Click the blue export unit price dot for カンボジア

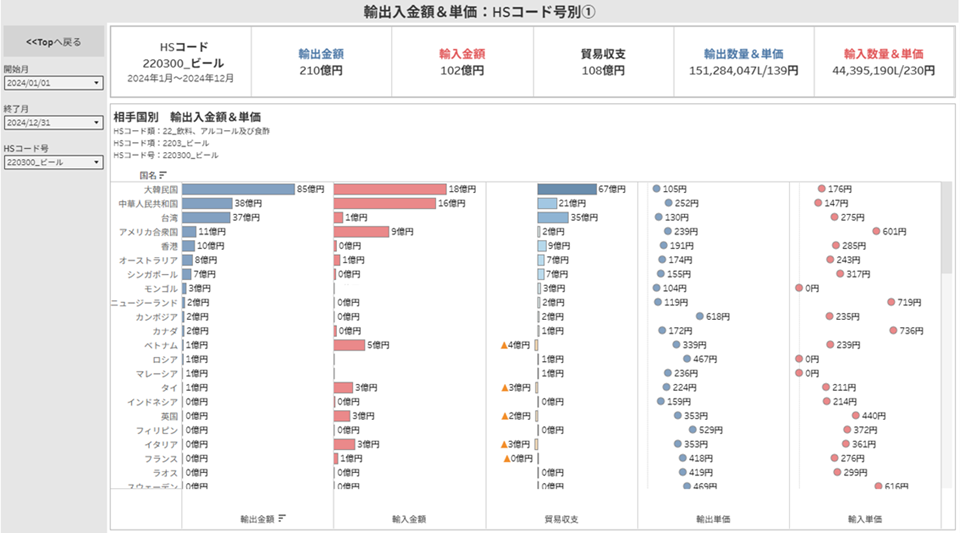point(699,316)
